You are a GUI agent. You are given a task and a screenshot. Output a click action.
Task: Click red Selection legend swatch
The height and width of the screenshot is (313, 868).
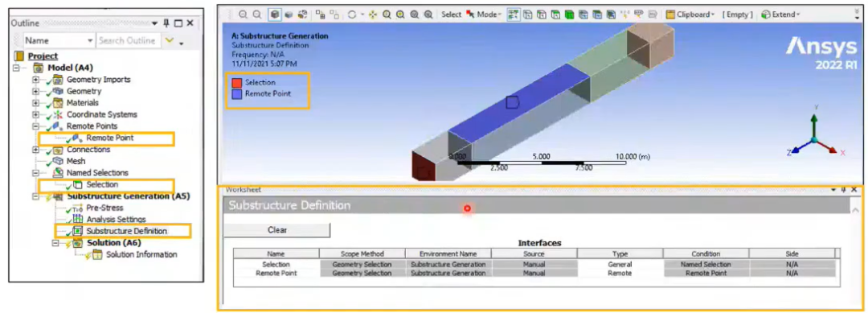click(236, 83)
